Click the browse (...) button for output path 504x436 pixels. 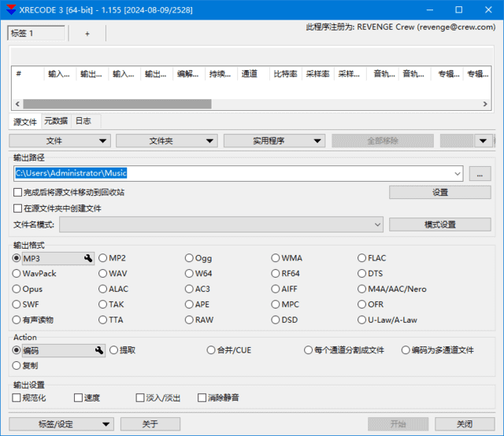480,174
